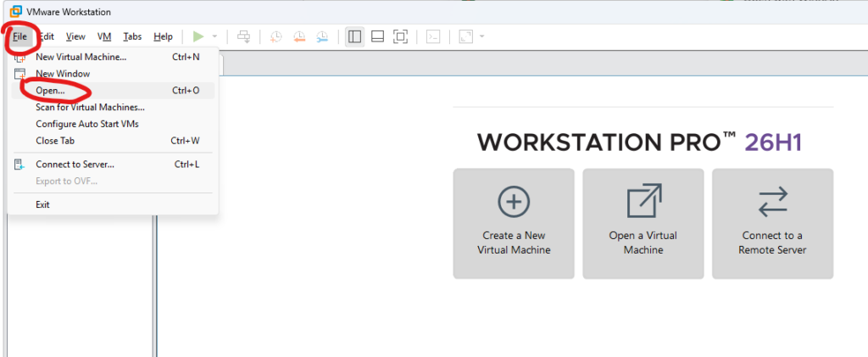Open the power options dropdown arrow
This screenshot has width=868, height=357.
click(x=214, y=36)
